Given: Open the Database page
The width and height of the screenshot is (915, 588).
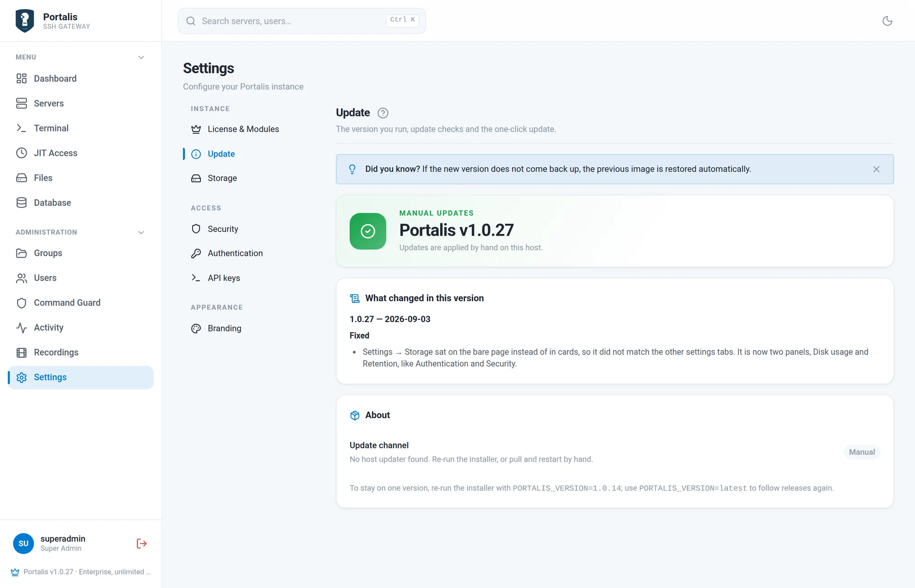Looking at the screenshot, I should [x=81, y=203].
